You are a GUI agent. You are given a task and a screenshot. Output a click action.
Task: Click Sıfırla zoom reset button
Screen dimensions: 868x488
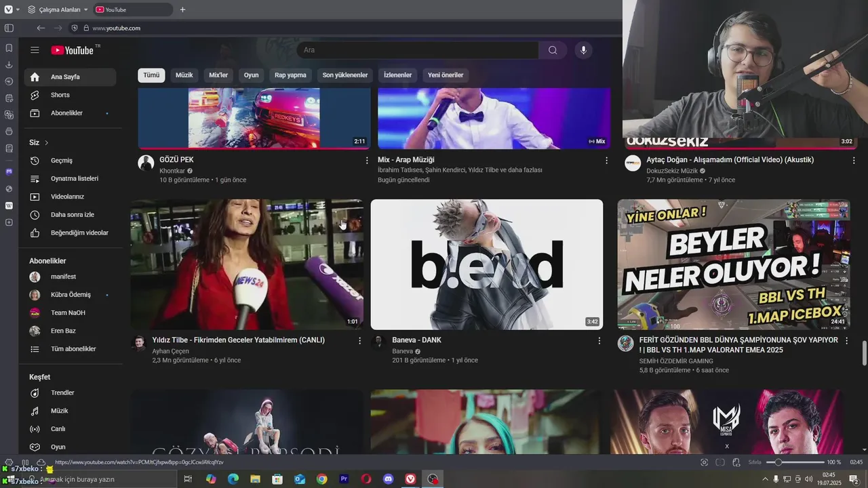point(755,462)
